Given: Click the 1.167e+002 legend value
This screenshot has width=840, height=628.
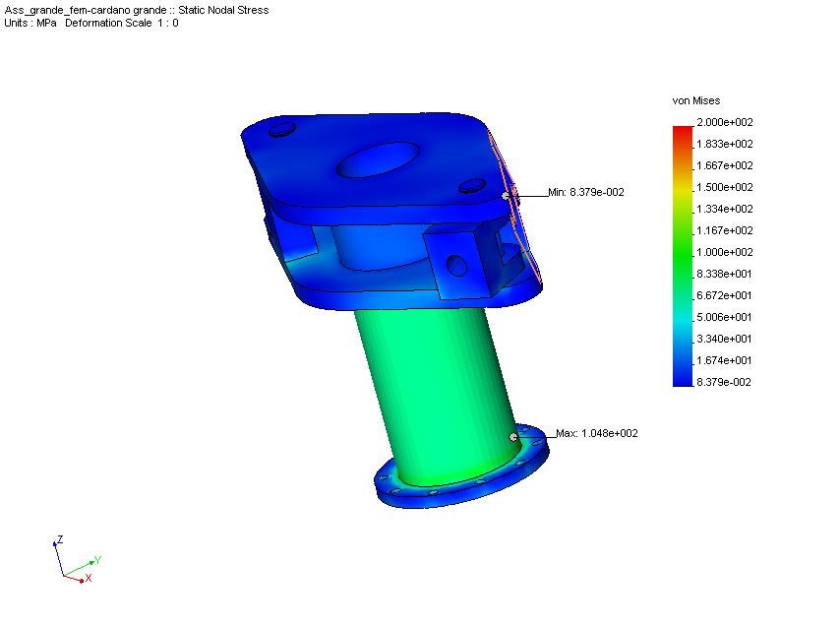Looking at the screenshot, I should tap(724, 230).
